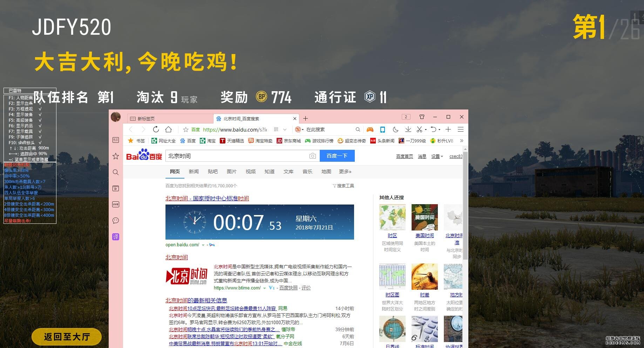Expand the address bar dropdown chevron
This screenshot has height=348, width=644.
(285, 129)
